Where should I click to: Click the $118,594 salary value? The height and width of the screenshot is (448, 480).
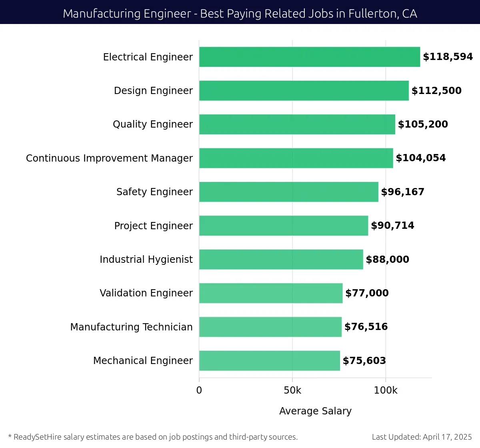[x=448, y=57]
